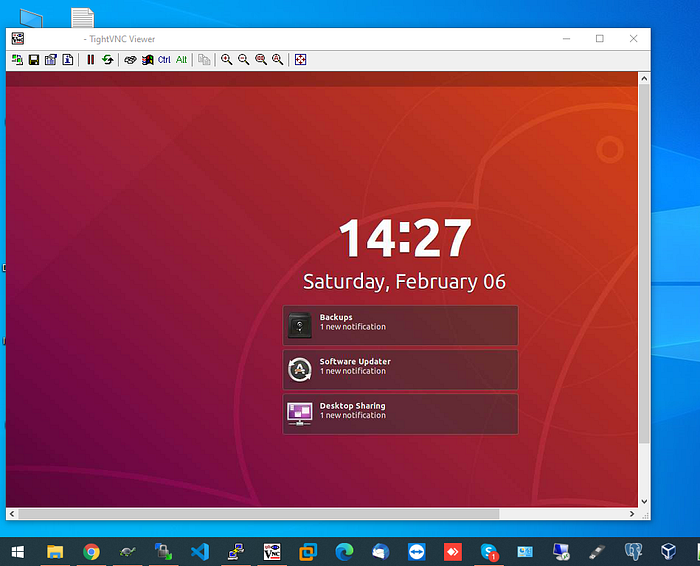700x566 pixels.
Task: Open Visual Studio Code from the taskbar
Action: click(200, 552)
